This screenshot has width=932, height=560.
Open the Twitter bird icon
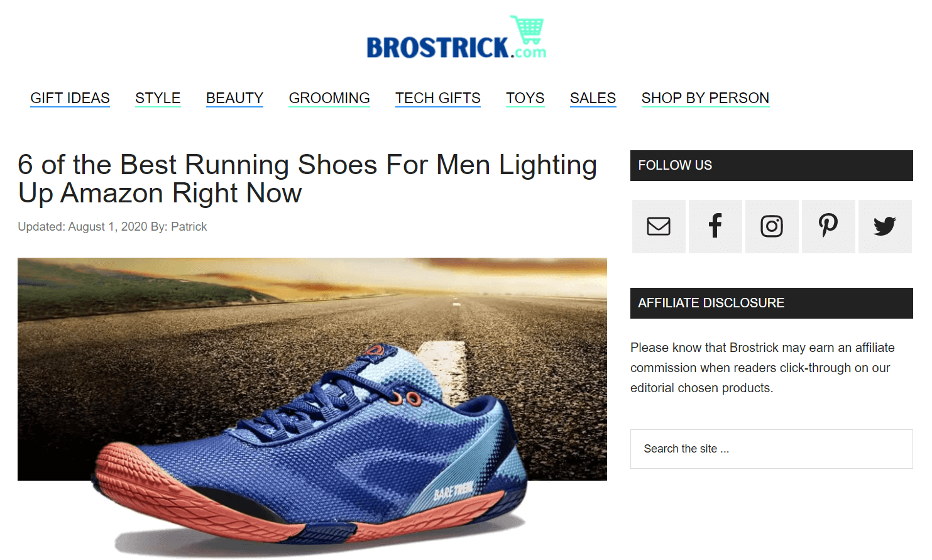click(885, 226)
